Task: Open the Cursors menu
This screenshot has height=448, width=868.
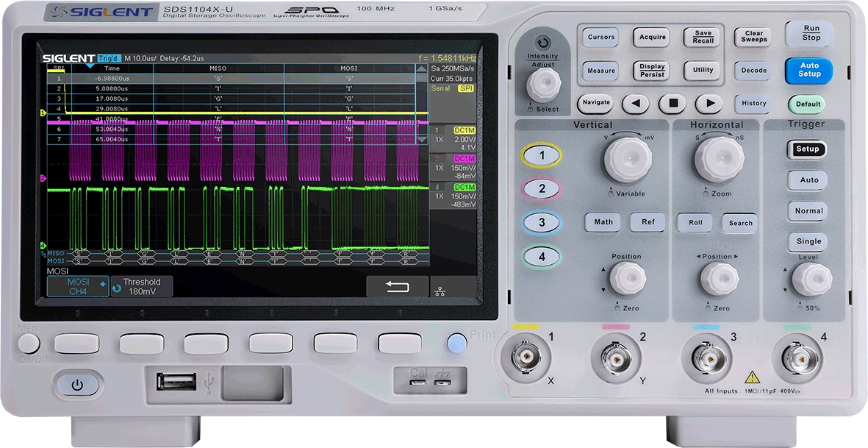Action: [600, 38]
